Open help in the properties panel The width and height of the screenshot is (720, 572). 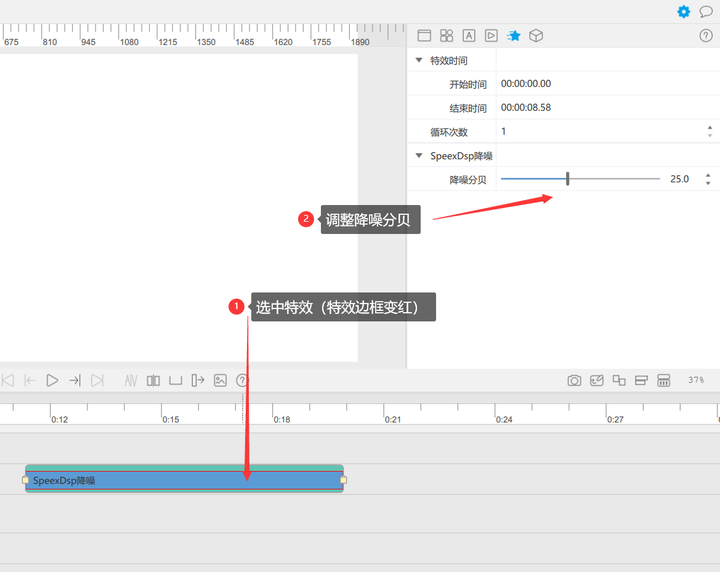pos(706,35)
